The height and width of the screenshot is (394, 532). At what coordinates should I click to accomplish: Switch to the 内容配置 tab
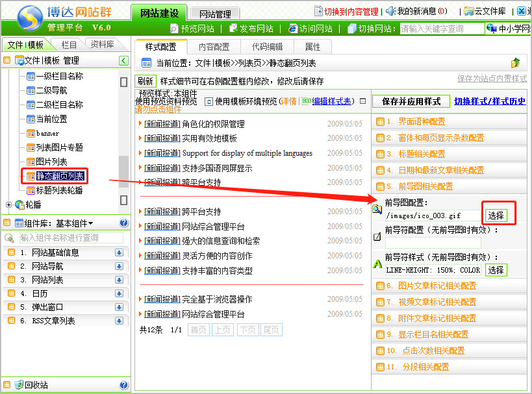(214, 47)
